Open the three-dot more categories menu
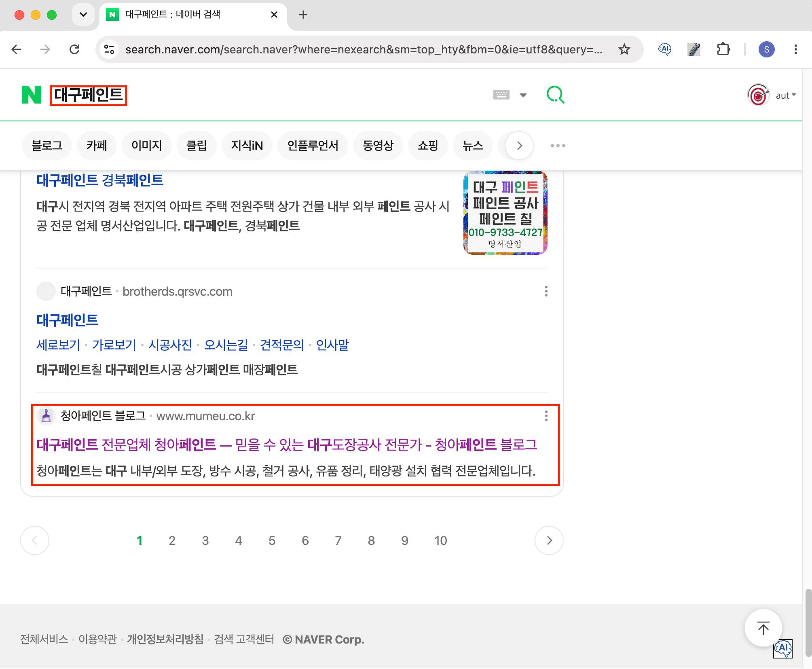The image size is (812, 669). tap(558, 146)
